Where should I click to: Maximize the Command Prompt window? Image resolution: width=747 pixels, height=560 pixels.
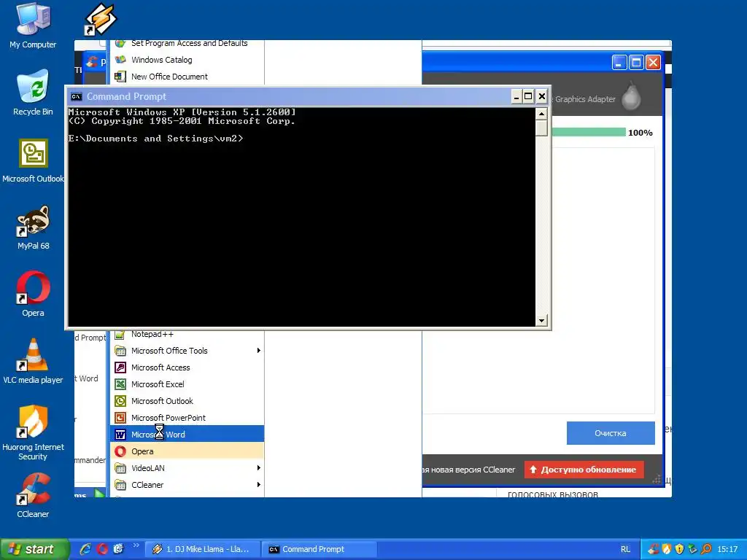[528, 97]
